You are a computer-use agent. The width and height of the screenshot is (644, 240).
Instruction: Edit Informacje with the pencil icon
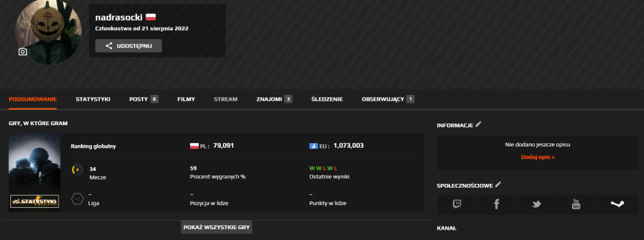[478, 125]
